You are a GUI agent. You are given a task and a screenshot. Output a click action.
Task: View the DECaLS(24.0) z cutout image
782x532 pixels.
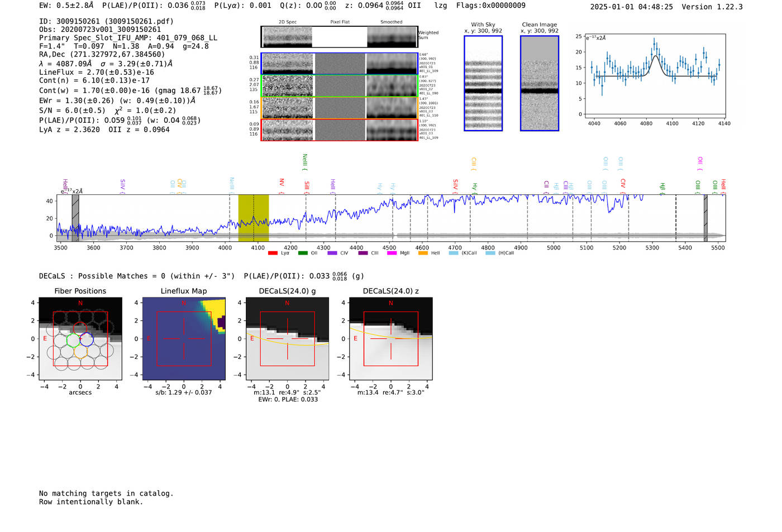pyautogui.click(x=391, y=339)
